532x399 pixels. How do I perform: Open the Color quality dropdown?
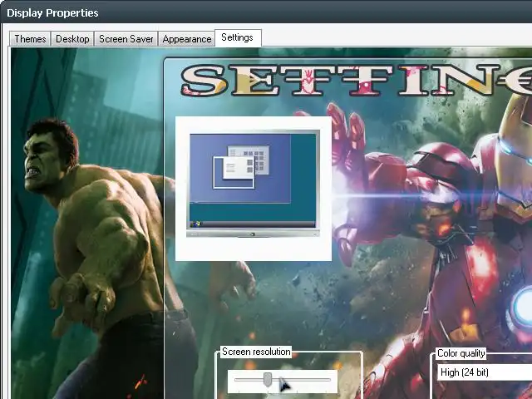coord(485,372)
